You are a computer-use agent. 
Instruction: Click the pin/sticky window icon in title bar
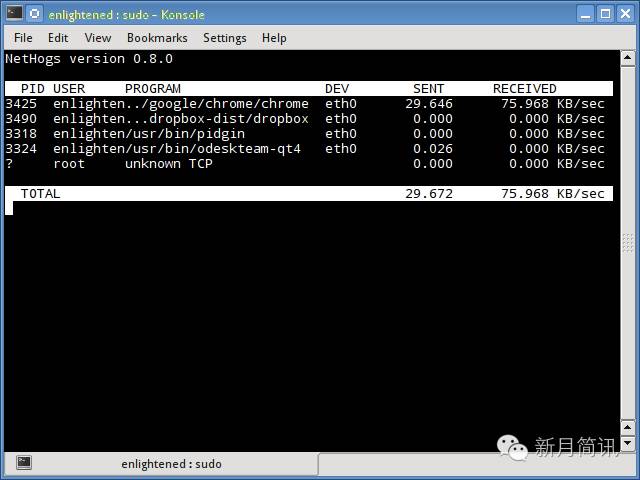35,13
